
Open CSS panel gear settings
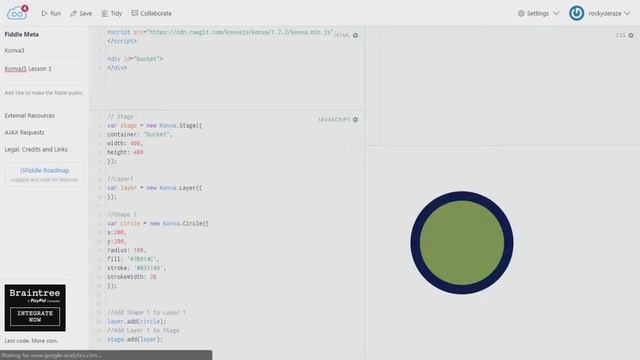tap(631, 36)
